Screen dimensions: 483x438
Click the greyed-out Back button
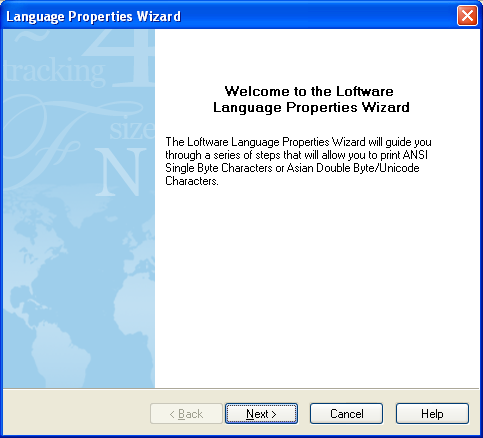coord(186,414)
